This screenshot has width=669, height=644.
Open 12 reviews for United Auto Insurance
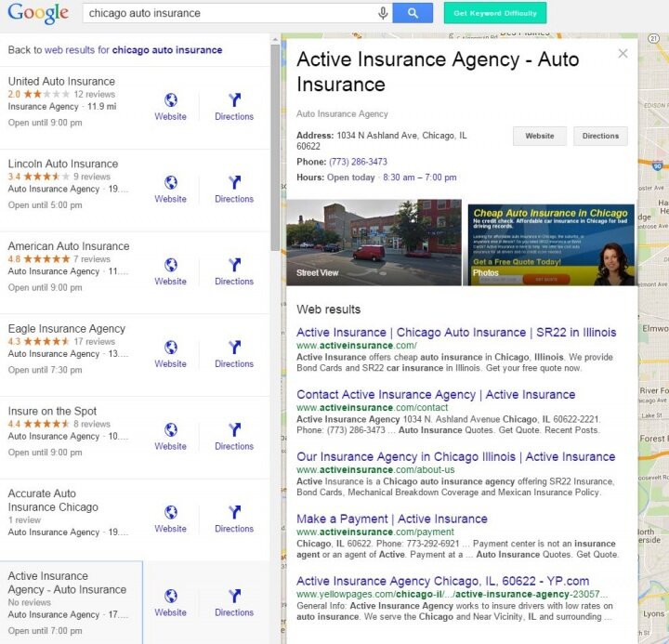(x=94, y=94)
